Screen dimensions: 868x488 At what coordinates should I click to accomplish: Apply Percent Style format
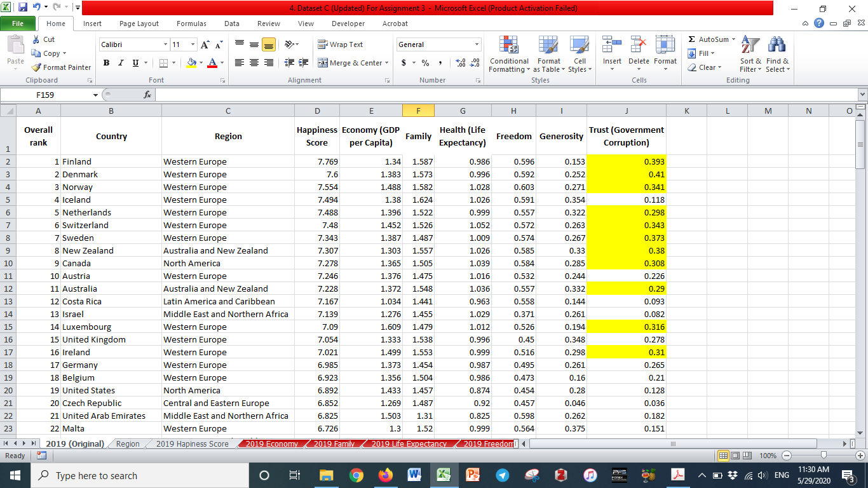(425, 63)
